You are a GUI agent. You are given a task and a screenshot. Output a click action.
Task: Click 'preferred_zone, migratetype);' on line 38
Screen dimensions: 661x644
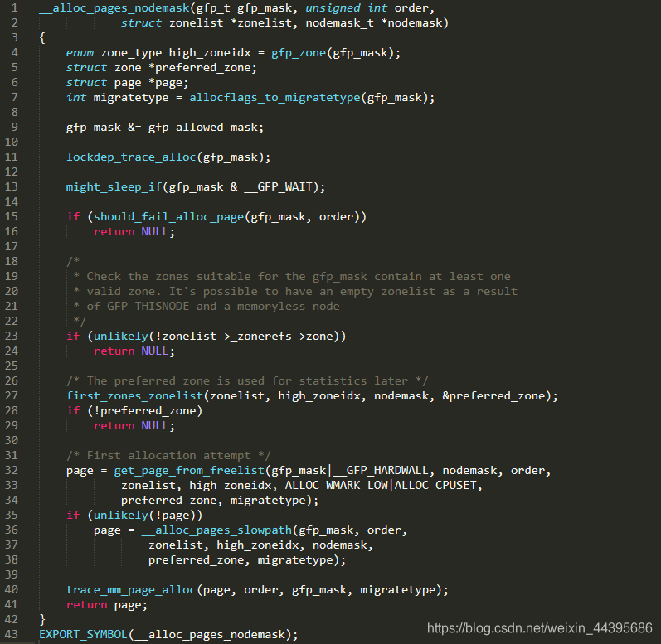[x=247, y=559]
